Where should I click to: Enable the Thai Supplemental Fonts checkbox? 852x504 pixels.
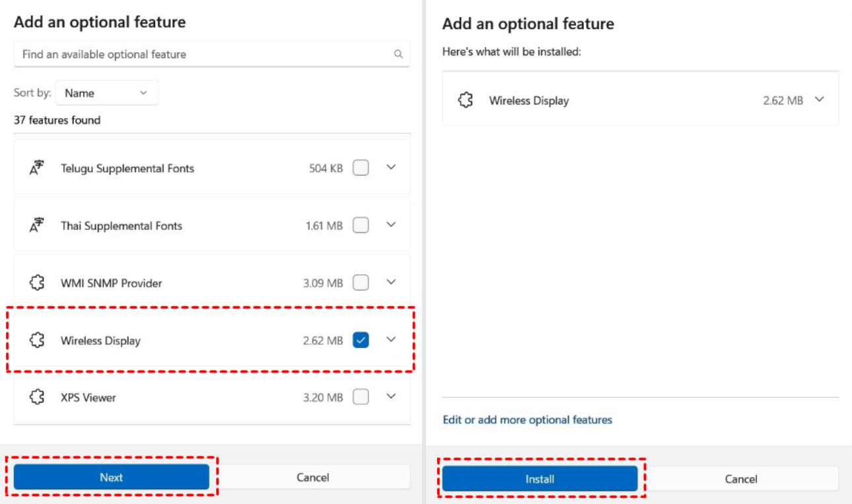click(361, 225)
